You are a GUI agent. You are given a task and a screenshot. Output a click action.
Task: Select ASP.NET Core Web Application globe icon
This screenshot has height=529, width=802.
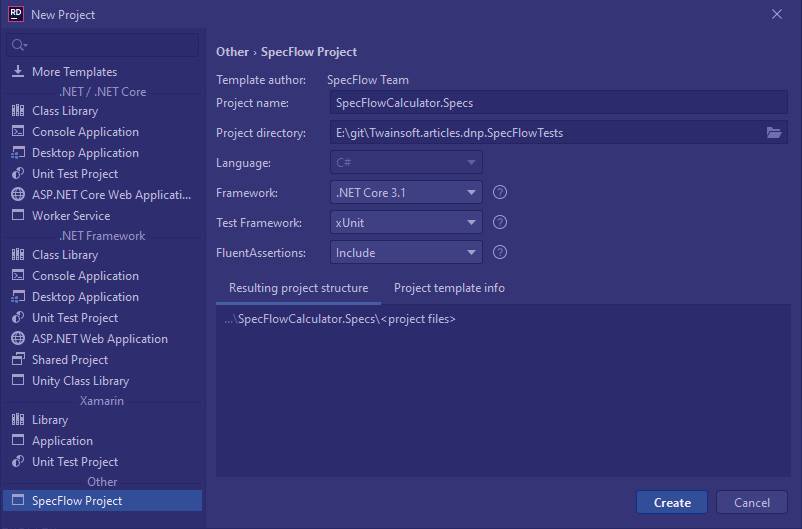pos(18,194)
